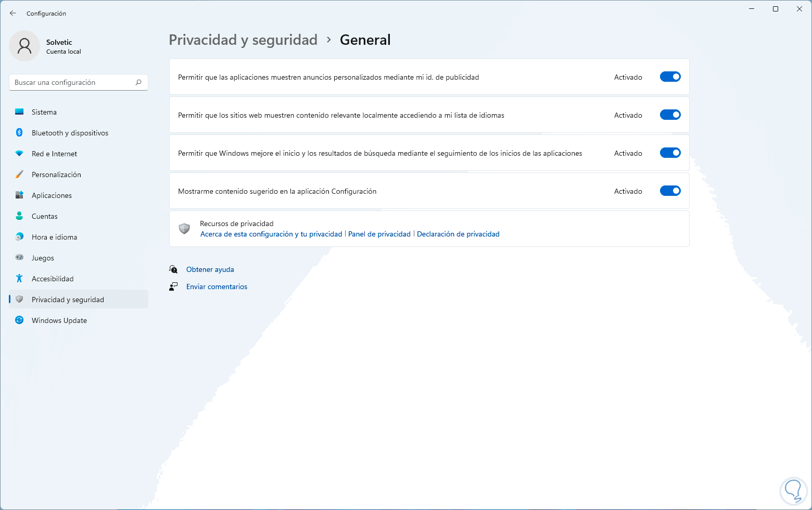Open Cuentas settings section
Screen dimensions: 812x510
coord(45,216)
